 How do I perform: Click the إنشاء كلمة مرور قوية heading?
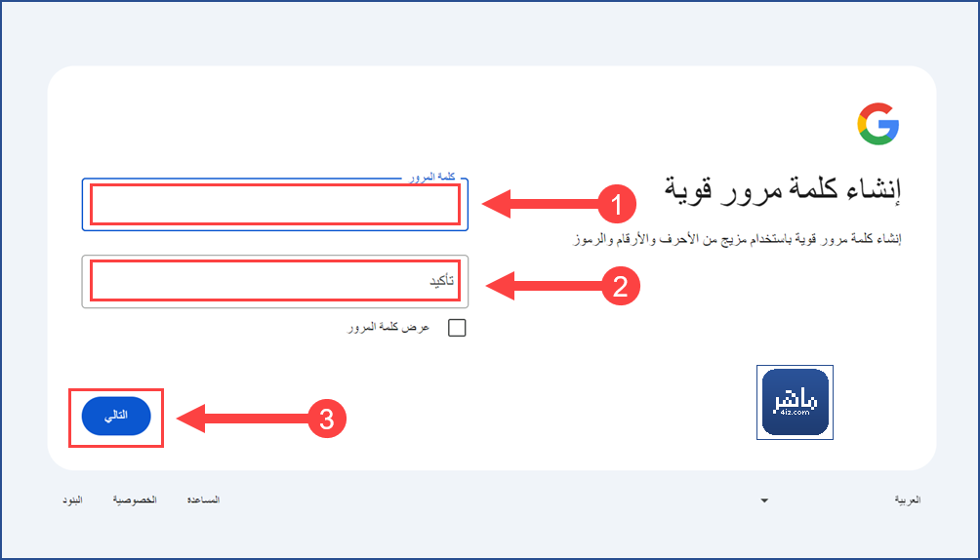[x=783, y=190]
